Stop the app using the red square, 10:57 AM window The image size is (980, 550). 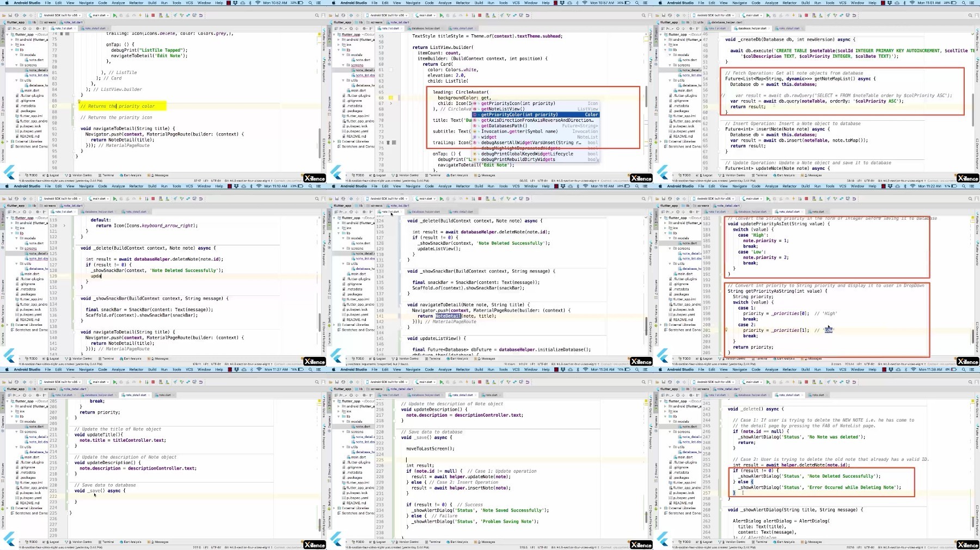(x=480, y=15)
